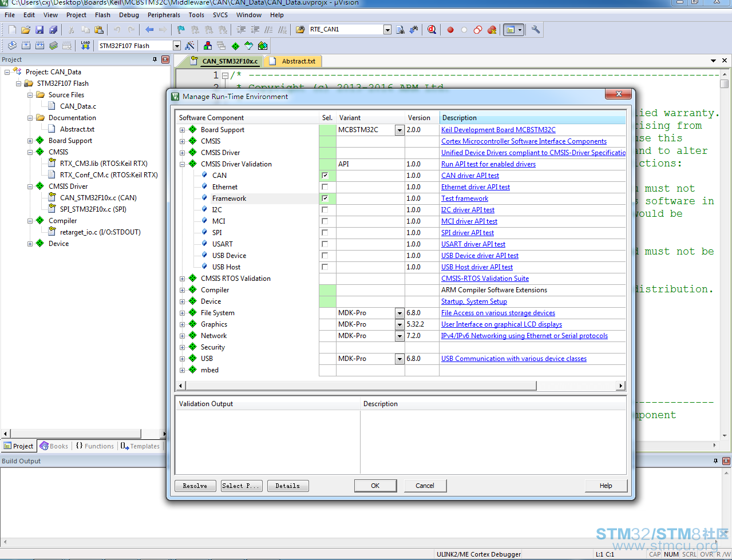Uncheck the CAN component checkbox
The width and height of the screenshot is (732, 560).
coord(325,176)
